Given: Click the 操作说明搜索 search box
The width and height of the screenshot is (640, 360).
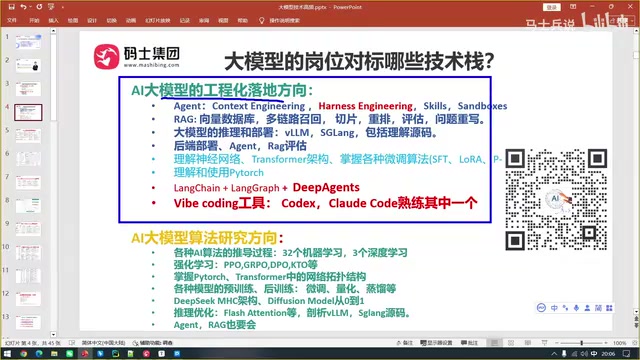Looking at the screenshot, I should pos(280,20).
